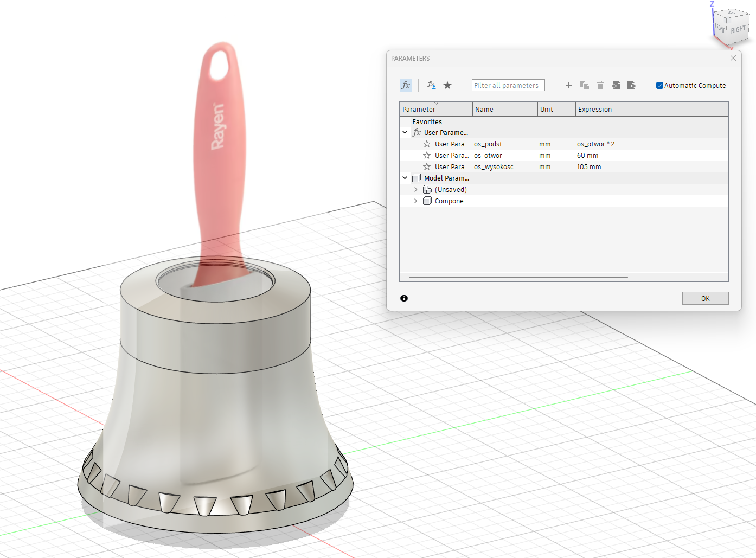756x558 pixels.
Task: Expand the (Unsaved) model parameters node
Action: pos(416,190)
